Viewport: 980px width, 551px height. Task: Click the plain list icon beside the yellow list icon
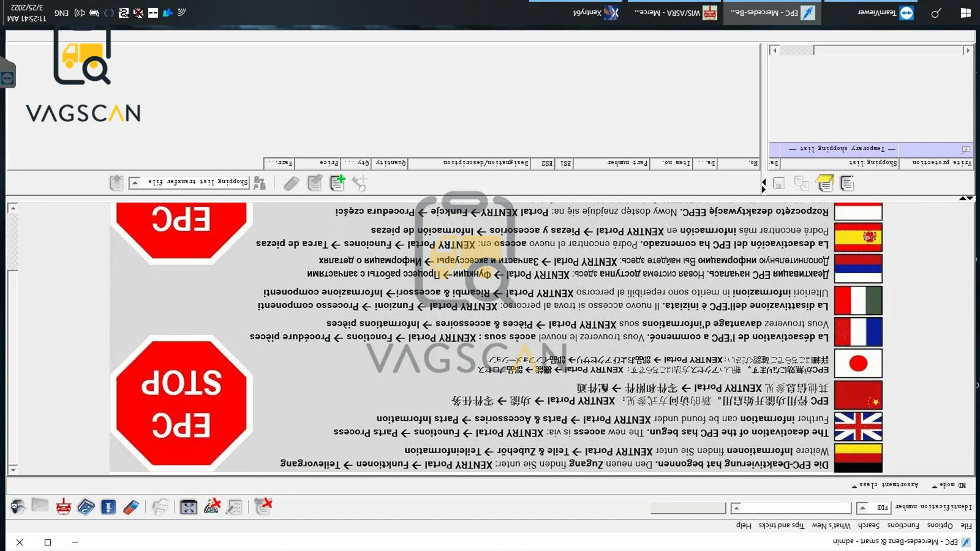pyautogui.click(x=848, y=183)
